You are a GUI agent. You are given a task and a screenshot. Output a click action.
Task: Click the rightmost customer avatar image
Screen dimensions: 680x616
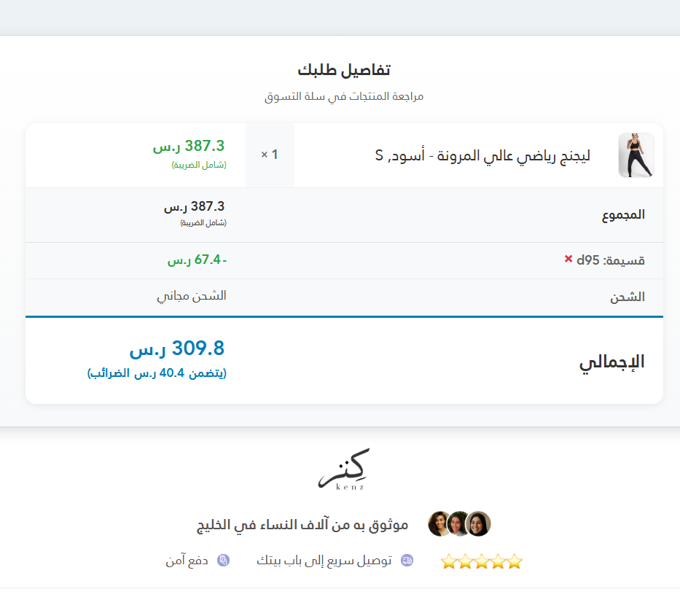click(477, 523)
